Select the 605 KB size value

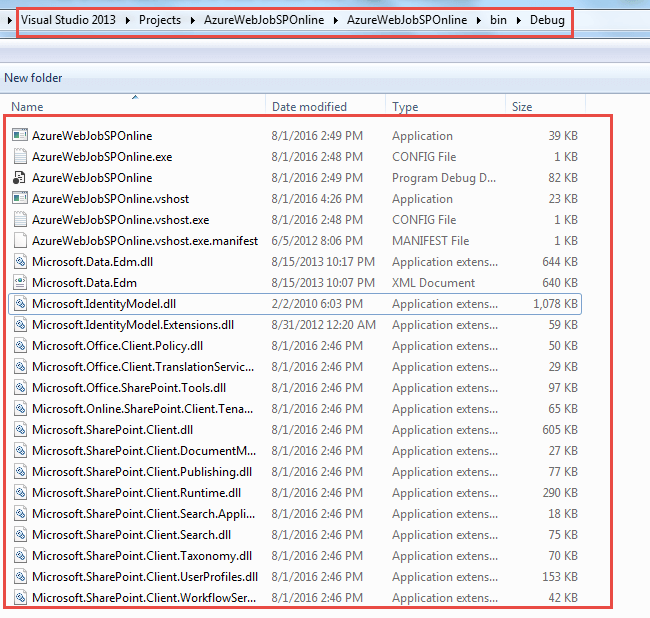pyautogui.click(x=560, y=430)
